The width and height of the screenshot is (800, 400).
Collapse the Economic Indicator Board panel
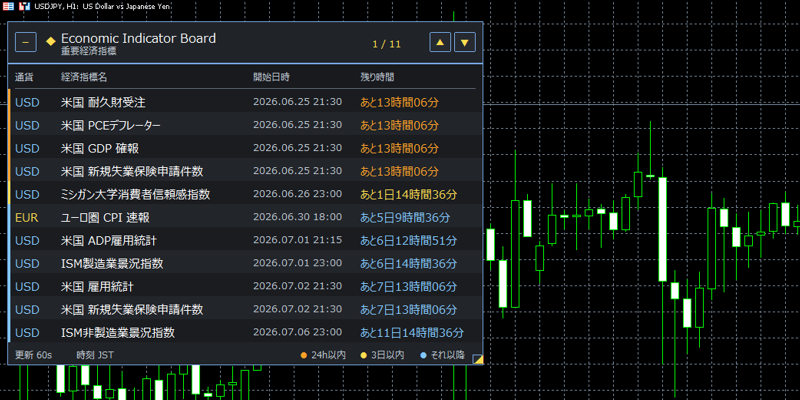(x=26, y=42)
